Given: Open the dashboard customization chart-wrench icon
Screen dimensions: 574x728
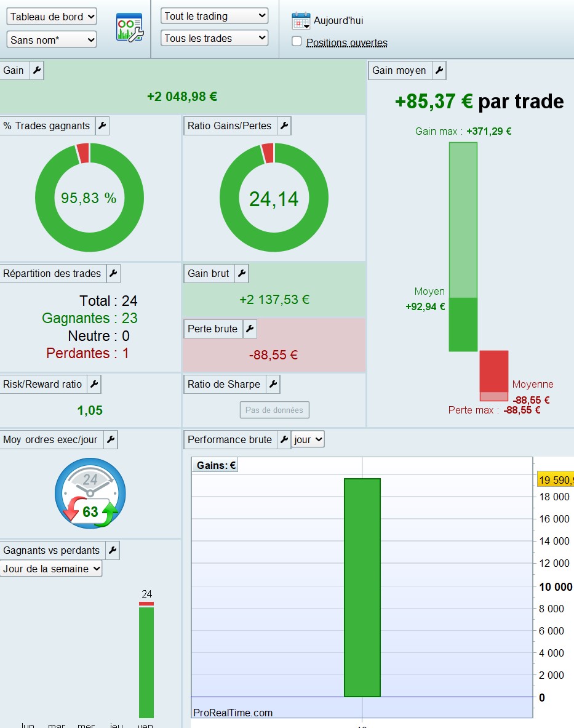Looking at the screenshot, I should 129,28.
